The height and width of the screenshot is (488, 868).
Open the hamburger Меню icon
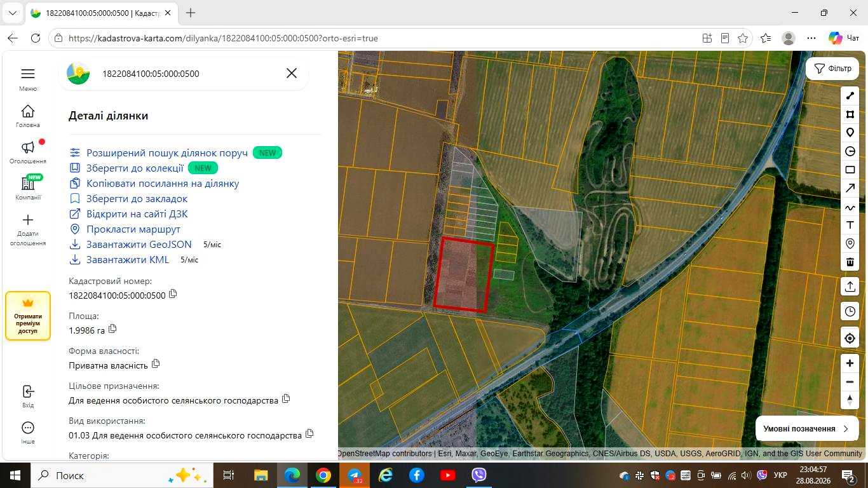click(27, 74)
